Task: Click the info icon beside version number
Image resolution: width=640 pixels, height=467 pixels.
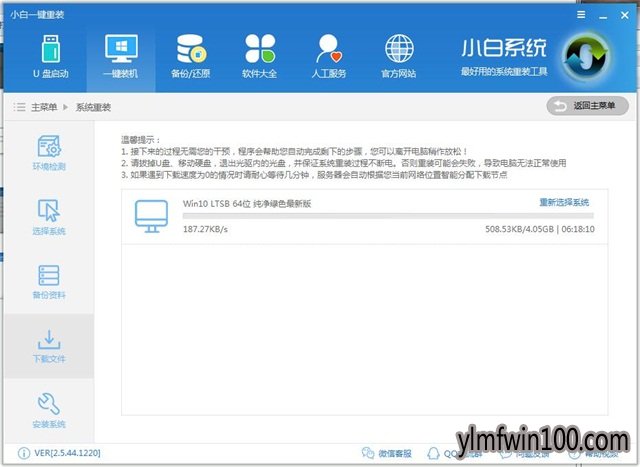Action: (x=24, y=453)
